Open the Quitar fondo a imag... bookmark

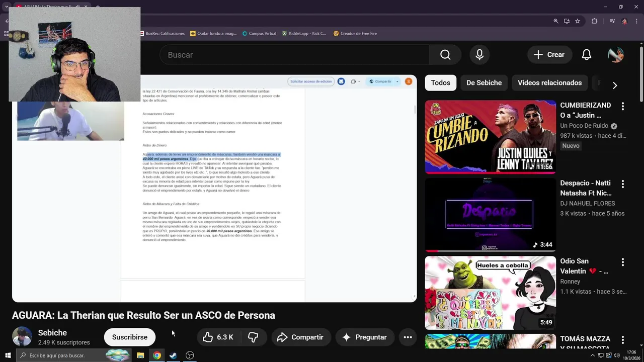(x=213, y=34)
